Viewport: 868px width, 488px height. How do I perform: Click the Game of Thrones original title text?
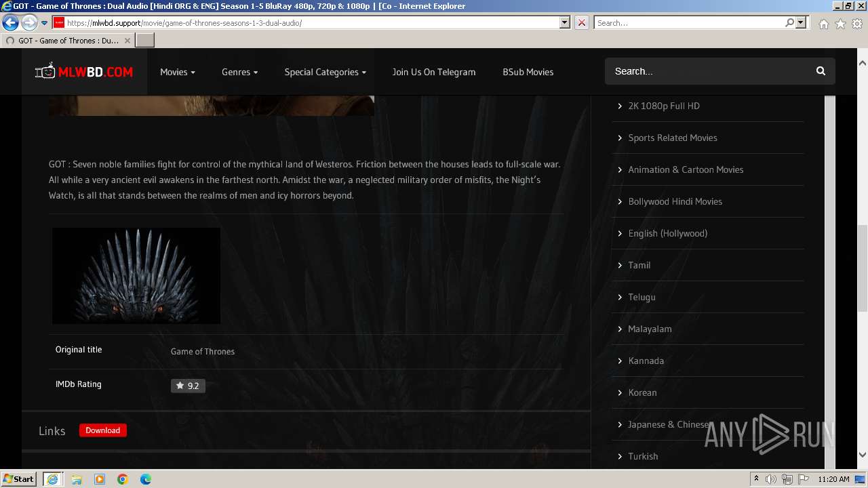pyautogui.click(x=203, y=351)
